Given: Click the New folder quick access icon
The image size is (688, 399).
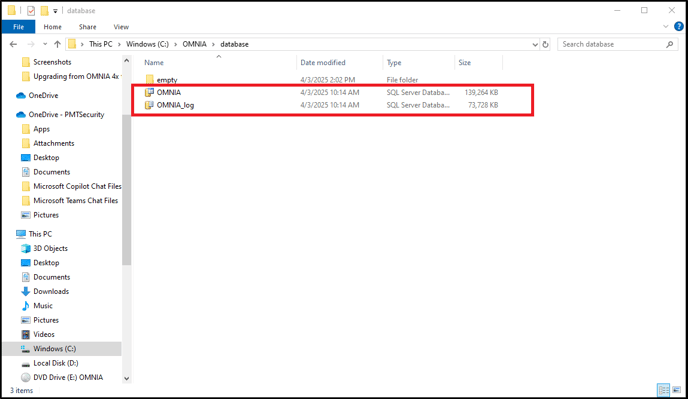Looking at the screenshot, I should [x=44, y=11].
